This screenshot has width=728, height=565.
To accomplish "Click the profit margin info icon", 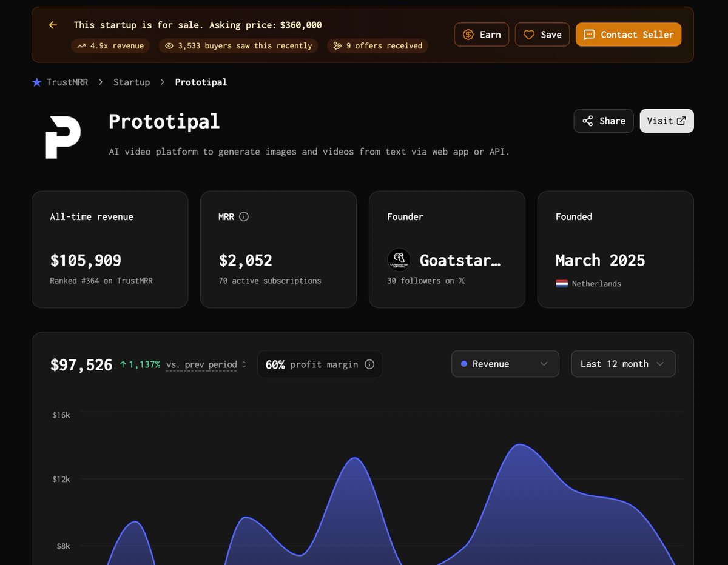I will [369, 364].
